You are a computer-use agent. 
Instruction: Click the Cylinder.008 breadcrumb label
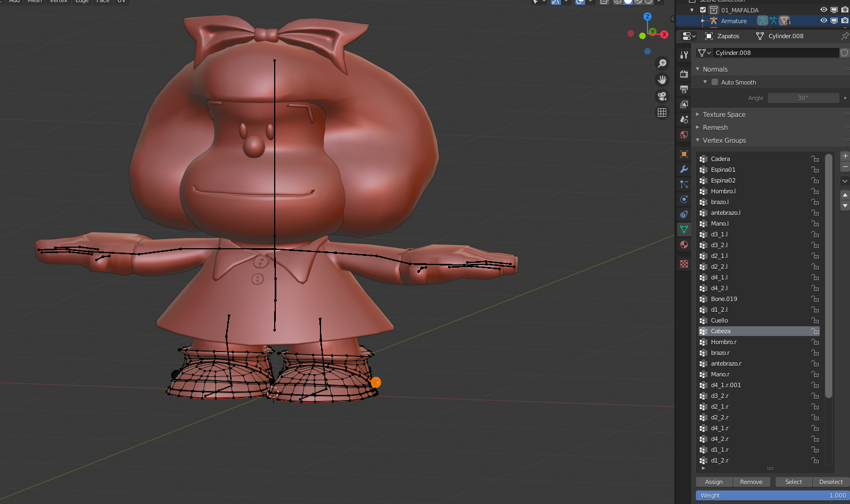pos(785,36)
